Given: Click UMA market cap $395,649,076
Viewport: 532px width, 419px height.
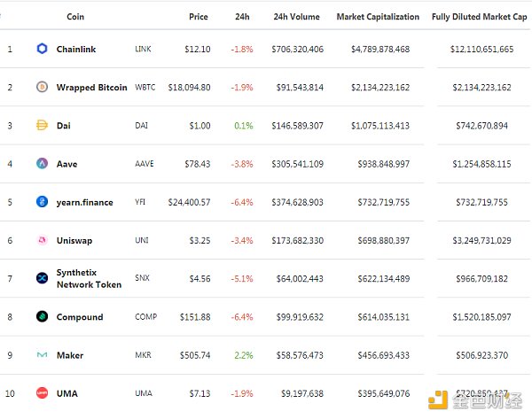Looking at the screenshot, I should pyautogui.click(x=384, y=393).
